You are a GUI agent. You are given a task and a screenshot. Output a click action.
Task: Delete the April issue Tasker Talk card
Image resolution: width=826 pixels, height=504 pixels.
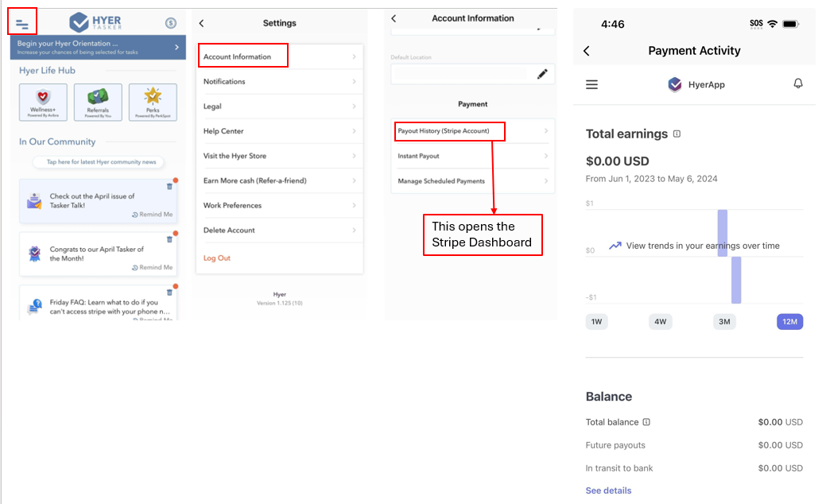pyautogui.click(x=169, y=187)
